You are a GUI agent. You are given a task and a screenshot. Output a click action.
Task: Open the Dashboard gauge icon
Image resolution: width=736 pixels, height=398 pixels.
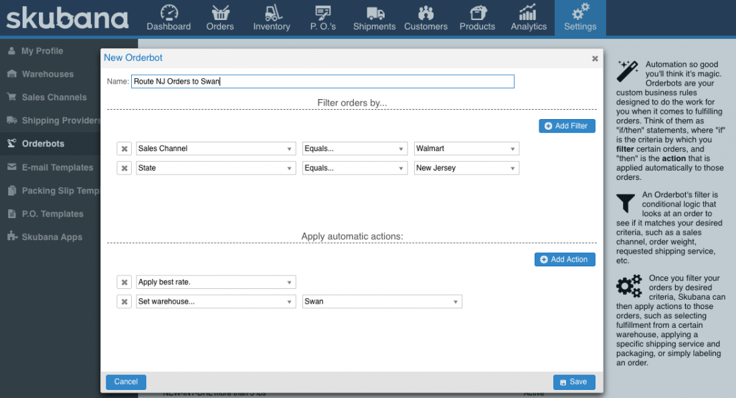click(169, 12)
